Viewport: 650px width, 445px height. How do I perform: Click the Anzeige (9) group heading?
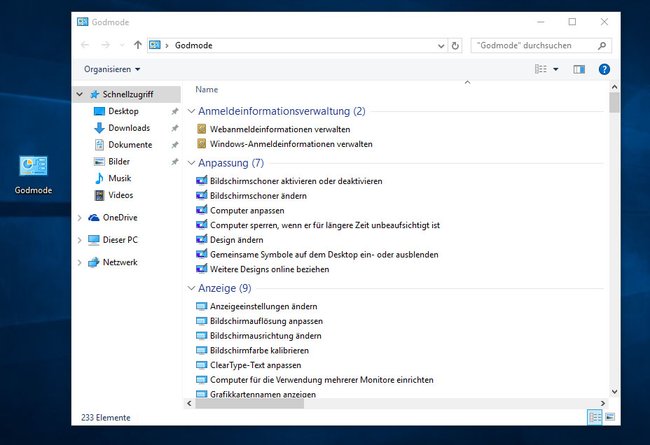click(225, 288)
